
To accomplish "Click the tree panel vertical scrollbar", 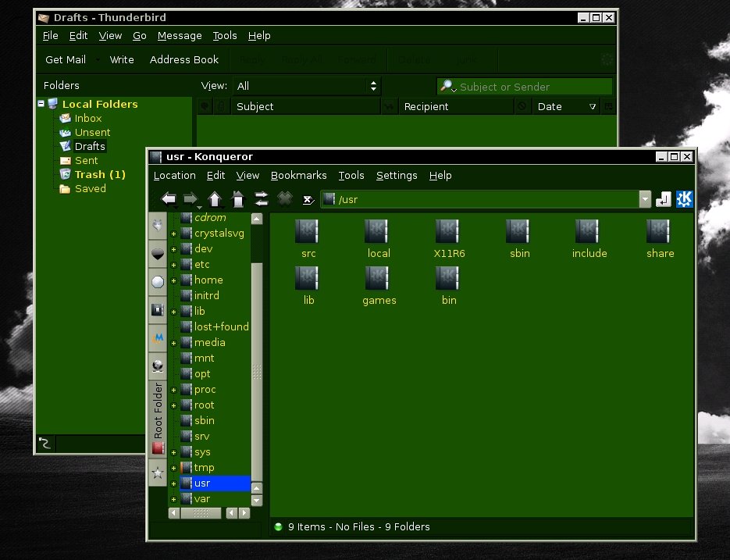I will pos(257,371).
